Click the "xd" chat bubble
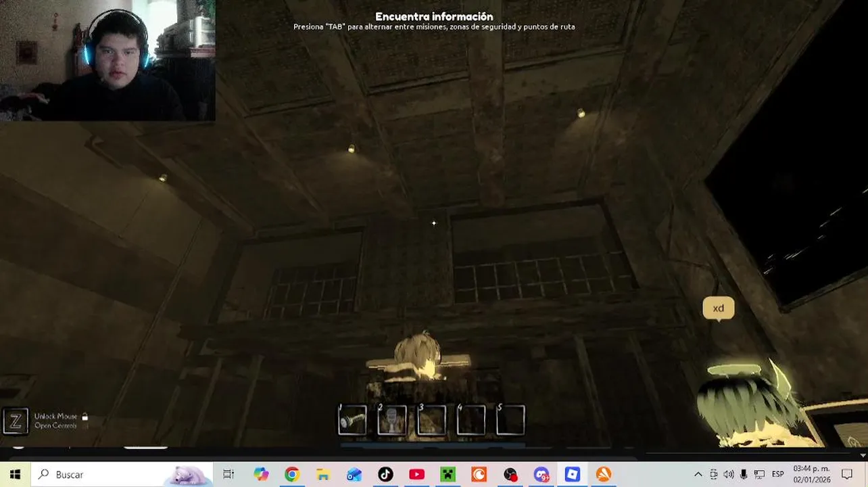This screenshot has height=487, width=868. (x=718, y=308)
